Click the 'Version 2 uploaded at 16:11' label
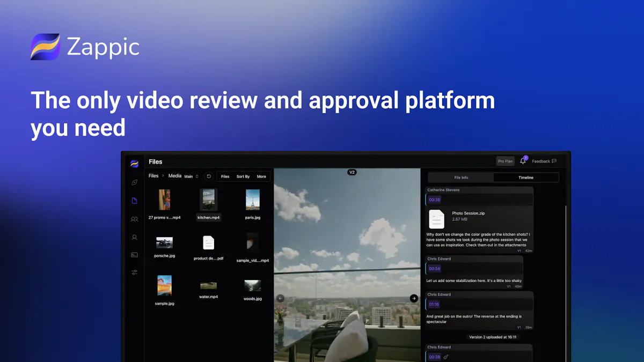The image size is (644, 362). (x=493, y=337)
